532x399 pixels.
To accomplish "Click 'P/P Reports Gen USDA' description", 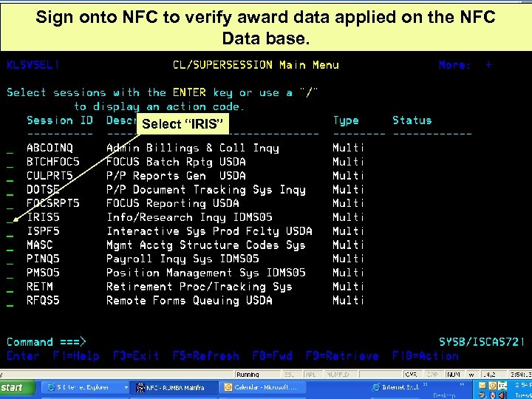I will pyautogui.click(x=176, y=176).
